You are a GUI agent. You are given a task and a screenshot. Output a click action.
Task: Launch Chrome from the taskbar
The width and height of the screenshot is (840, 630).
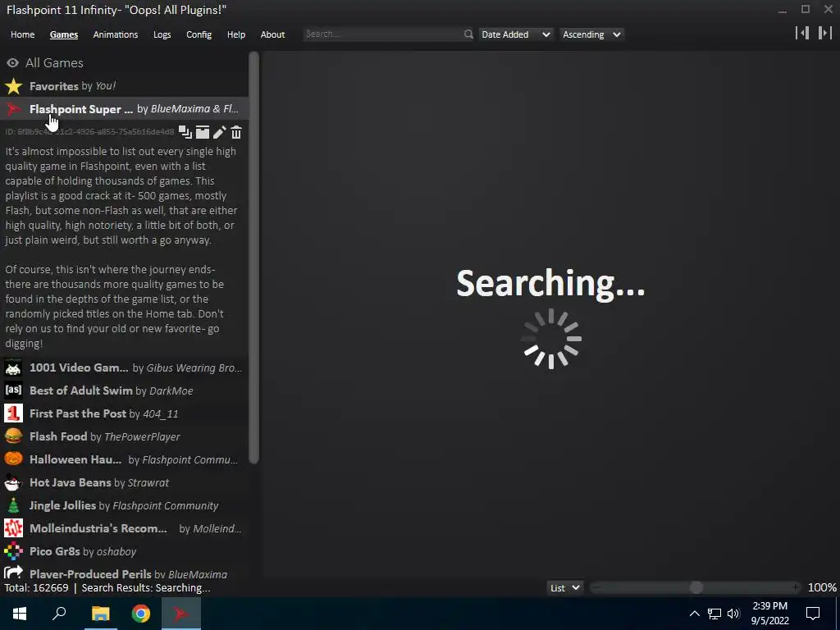(141, 614)
